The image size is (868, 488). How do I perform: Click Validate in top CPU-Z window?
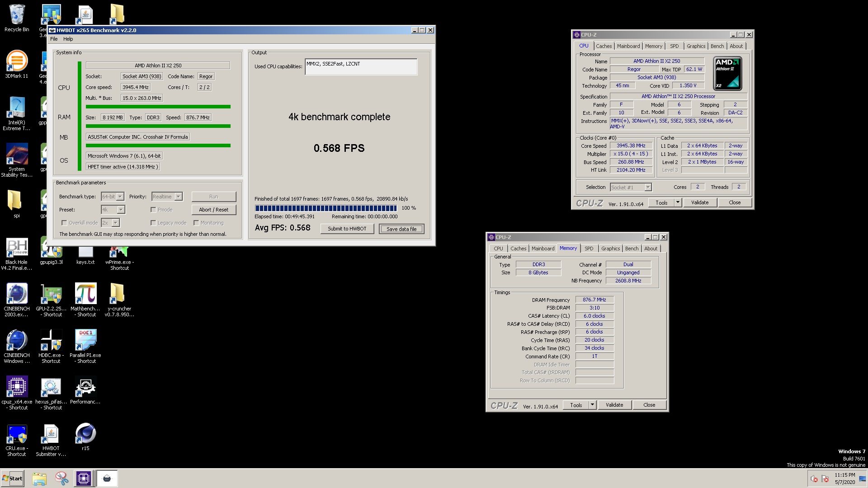click(x=699, y=202)
